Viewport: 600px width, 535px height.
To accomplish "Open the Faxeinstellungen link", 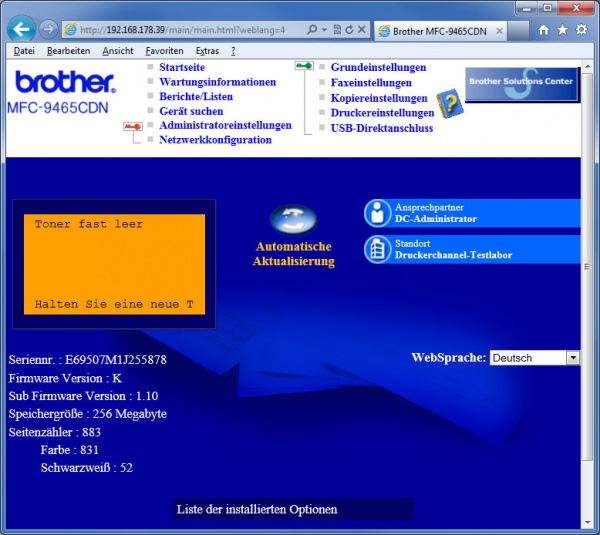I will point(371,83).
